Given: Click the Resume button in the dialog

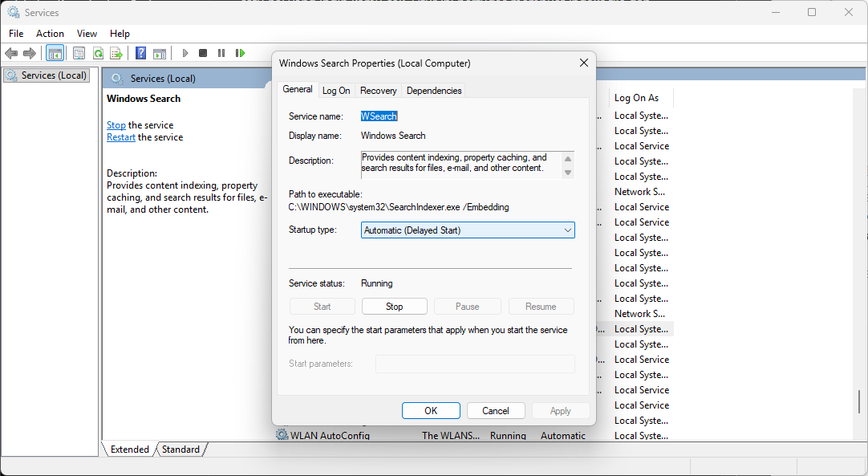Looking at the screenshot, I should coord(541,307).
